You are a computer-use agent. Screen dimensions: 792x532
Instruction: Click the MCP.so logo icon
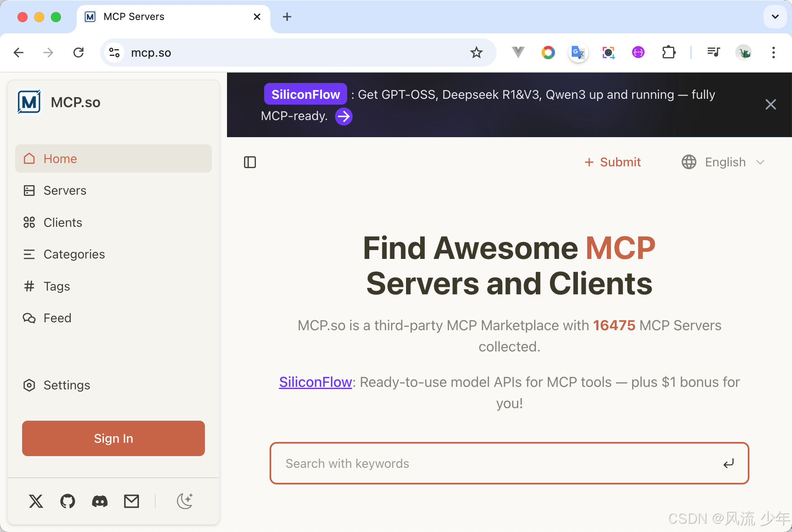(x=29, y=102)
